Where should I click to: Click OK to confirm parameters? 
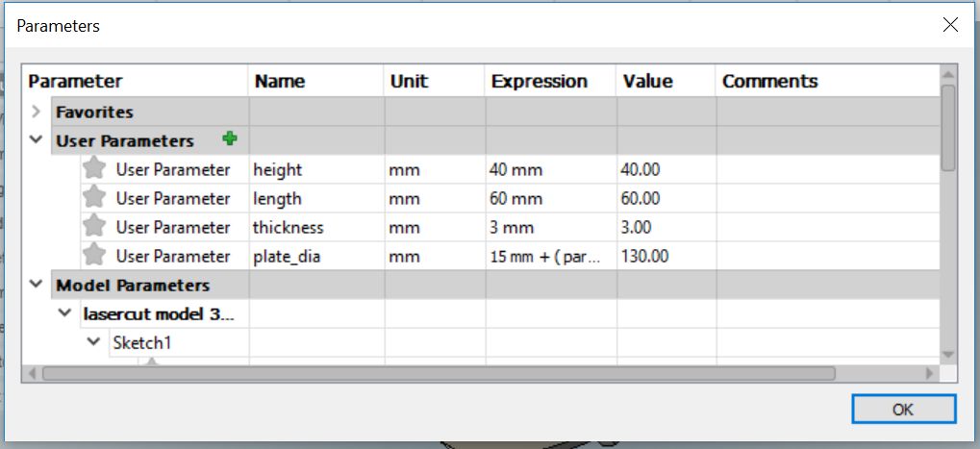coord(903,409)
